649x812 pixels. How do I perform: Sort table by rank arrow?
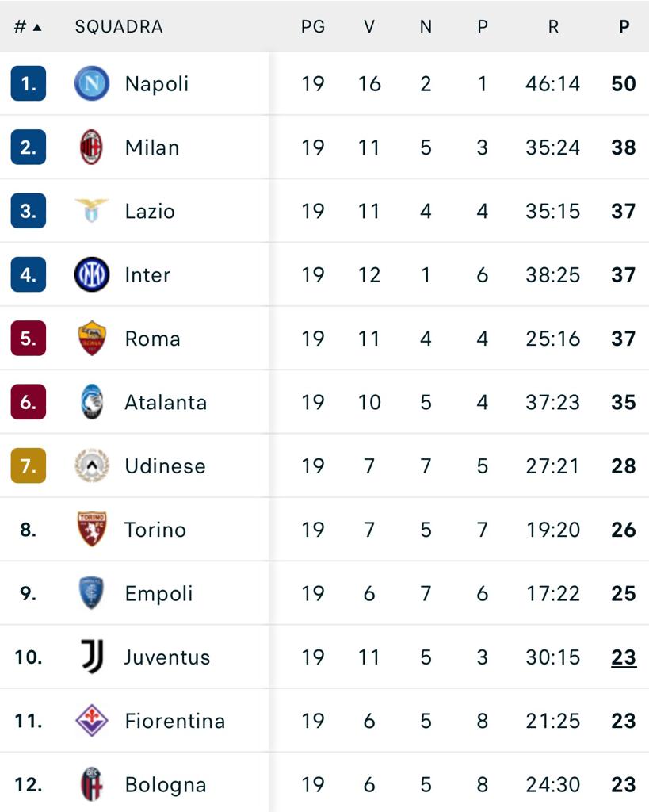click(x=37, y=27)
